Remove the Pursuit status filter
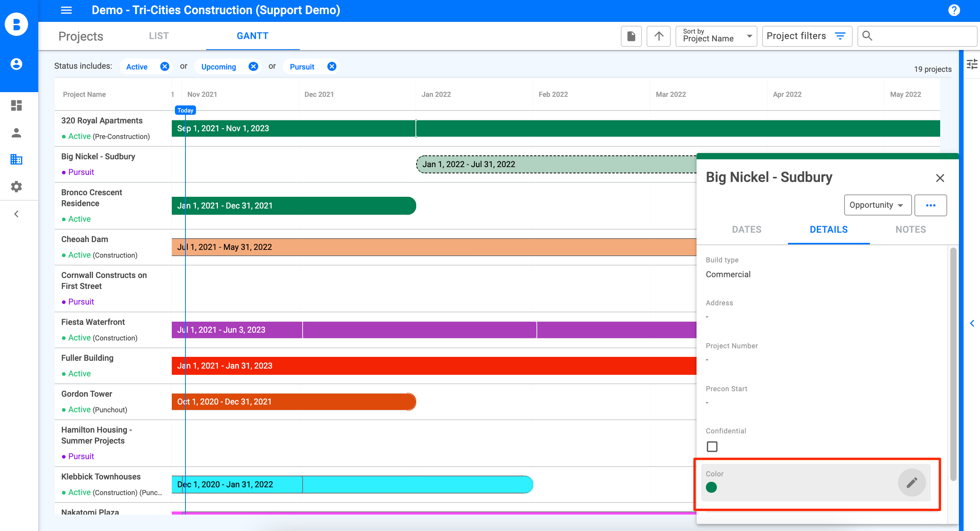Viewport: 980px width, 531px height. click(x=331, y=66)
